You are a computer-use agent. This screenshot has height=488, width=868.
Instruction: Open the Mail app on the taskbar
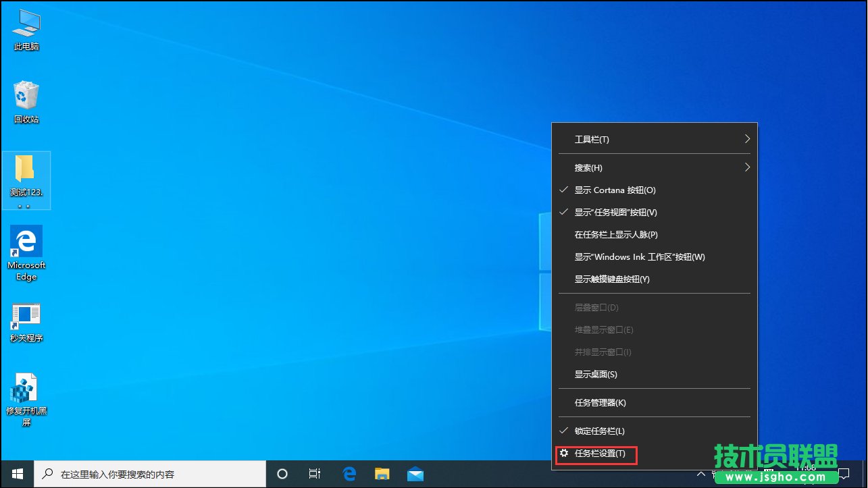[x=415, y=474]
